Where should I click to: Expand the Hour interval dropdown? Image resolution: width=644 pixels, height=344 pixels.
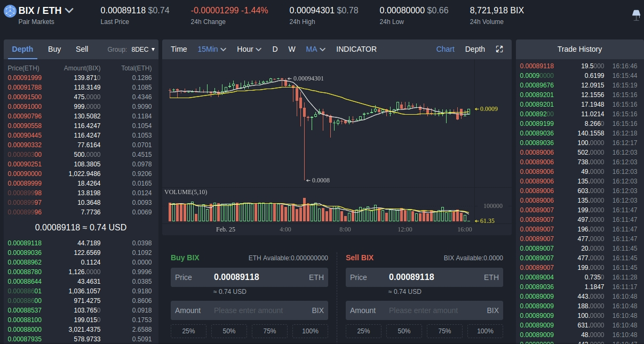(x=249, y=49)
